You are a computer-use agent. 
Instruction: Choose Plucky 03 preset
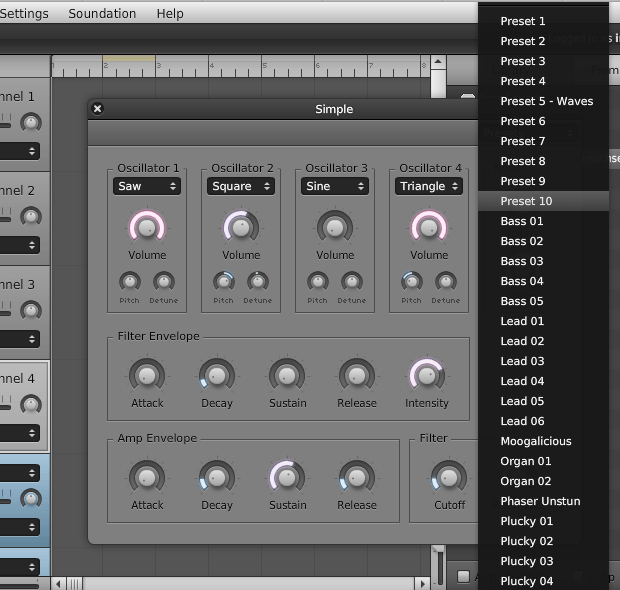[x=543, y=561]
